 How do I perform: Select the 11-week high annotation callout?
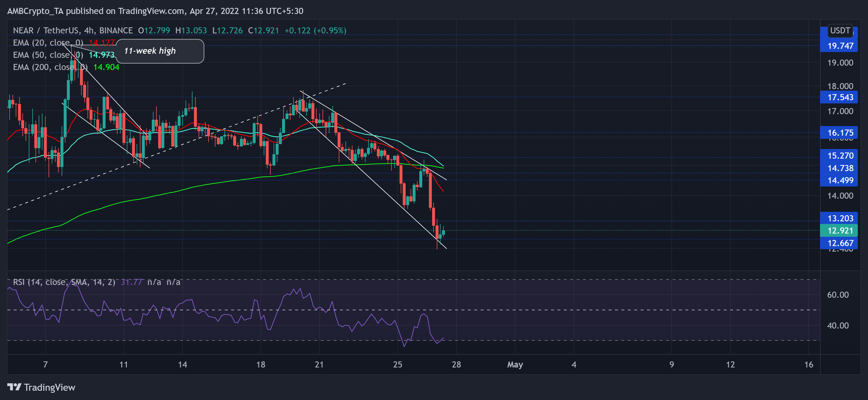(x=160, y=51)
